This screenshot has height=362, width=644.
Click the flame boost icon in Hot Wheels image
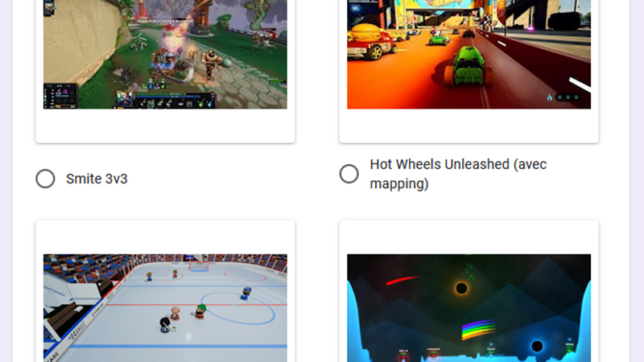[550, 97]
